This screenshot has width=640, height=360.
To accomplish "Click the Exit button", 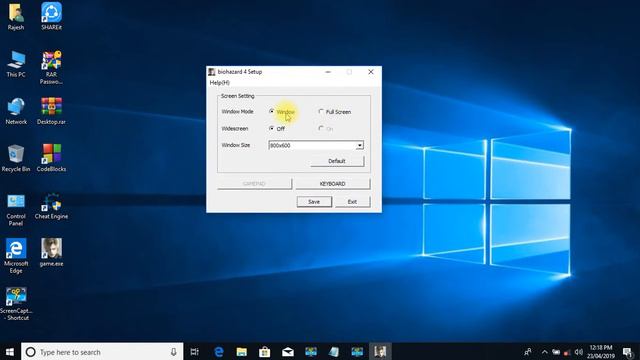I will coord(352,202).
